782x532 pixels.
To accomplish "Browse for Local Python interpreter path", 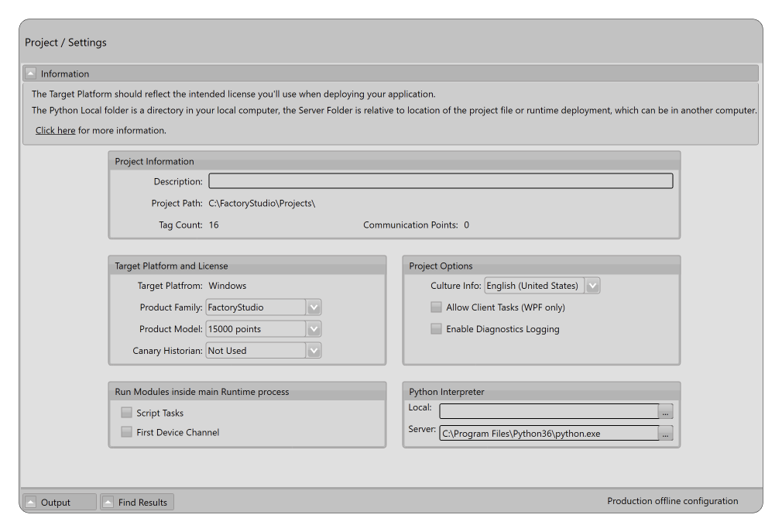I will (665, 412).
